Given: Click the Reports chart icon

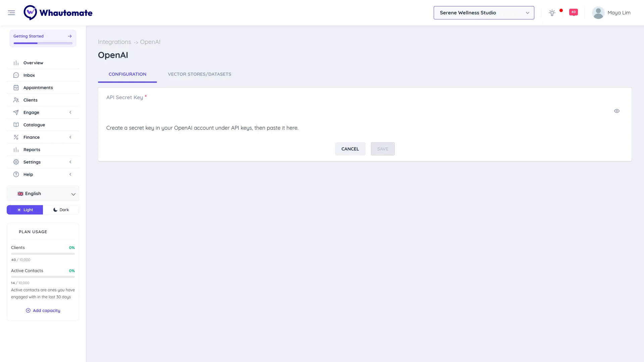Looking at the screenshot, I should coord(16,149).
